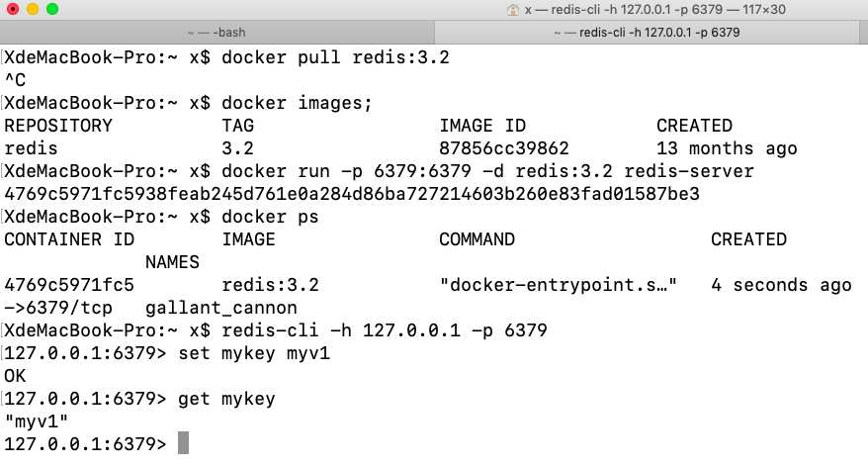The height and width of the screenshot is (467, 868).
Task: Zoom the window with green button
Action: pos(52,10)
